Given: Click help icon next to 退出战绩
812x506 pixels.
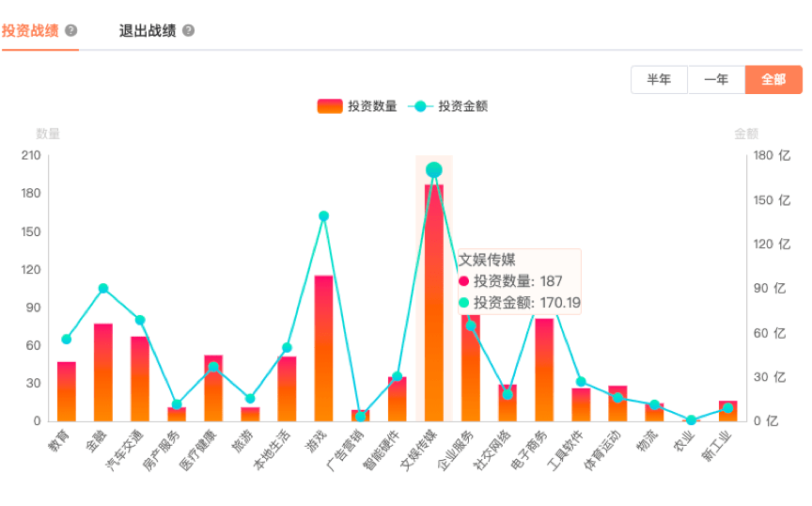Looking at the screenshot, I should (188, 31).
